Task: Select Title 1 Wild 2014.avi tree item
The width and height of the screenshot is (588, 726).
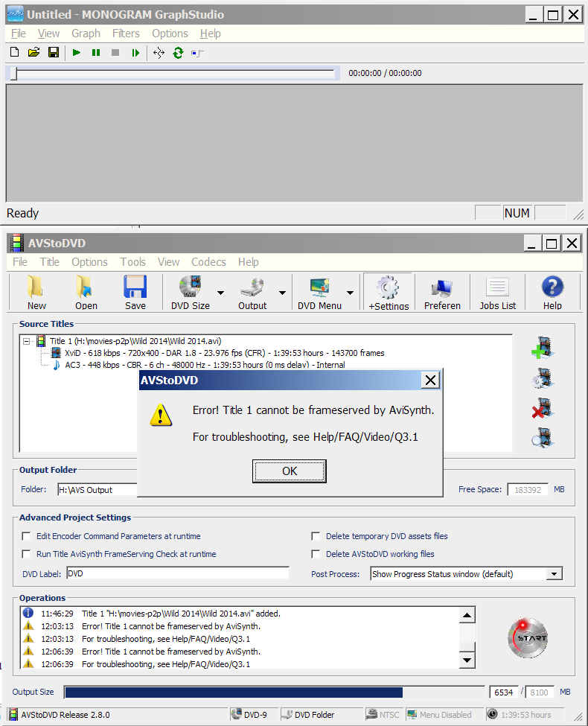Action: (135, 341)
